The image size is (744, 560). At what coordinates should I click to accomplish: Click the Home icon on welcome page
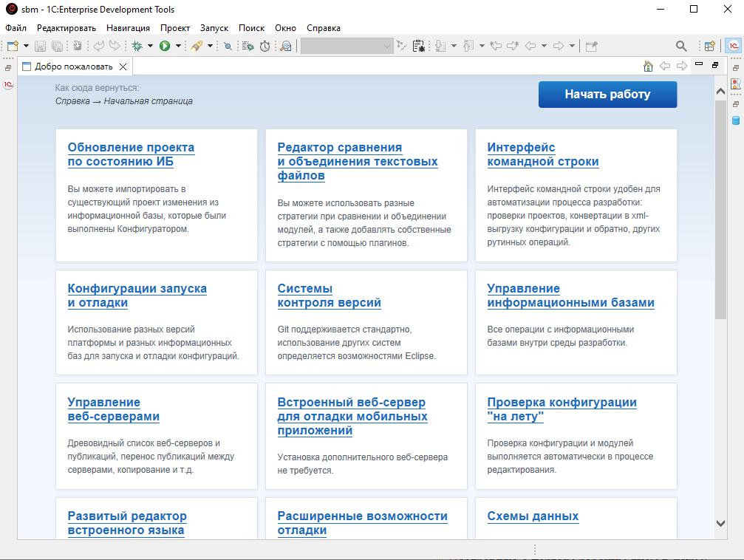pyautogui.click(x=648, y=66)
